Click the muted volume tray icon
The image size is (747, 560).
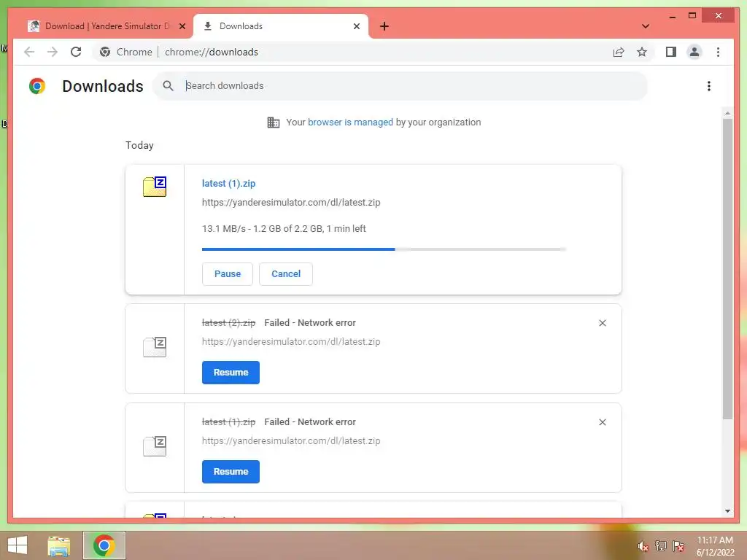(x=643, y=545)
